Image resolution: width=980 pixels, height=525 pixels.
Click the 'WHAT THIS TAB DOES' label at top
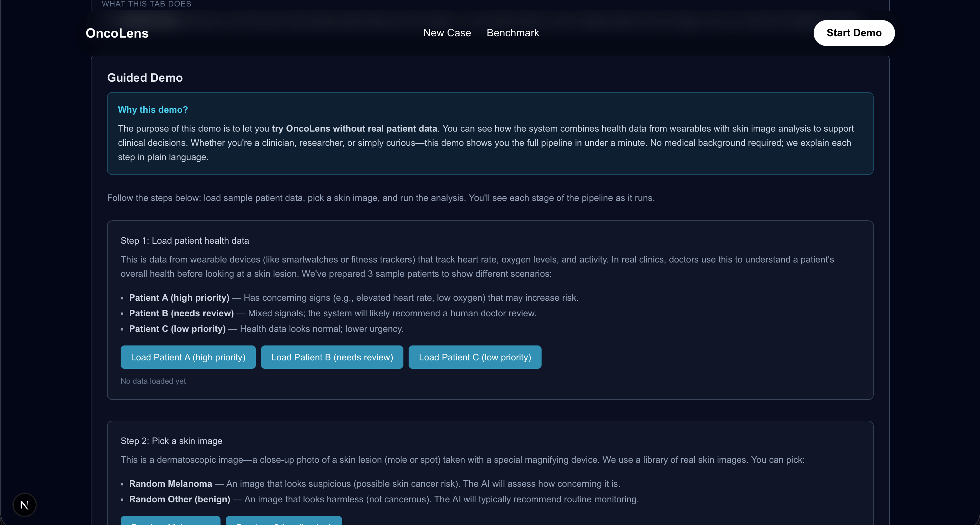point(147,4)
